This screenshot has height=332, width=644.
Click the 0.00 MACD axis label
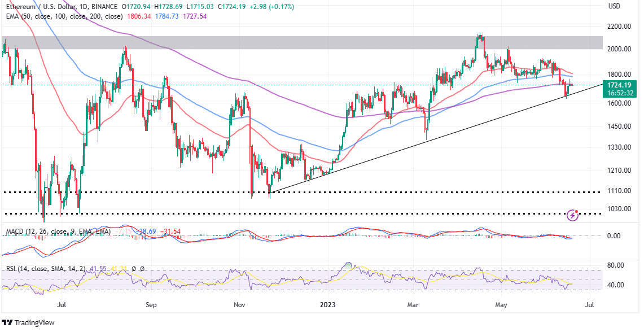click(615, 236)
